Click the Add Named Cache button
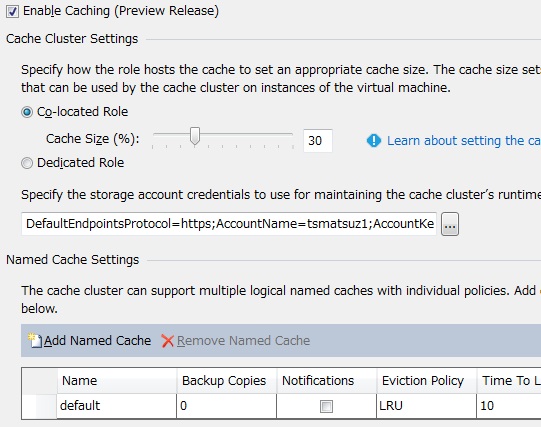 tap(90, 341)
